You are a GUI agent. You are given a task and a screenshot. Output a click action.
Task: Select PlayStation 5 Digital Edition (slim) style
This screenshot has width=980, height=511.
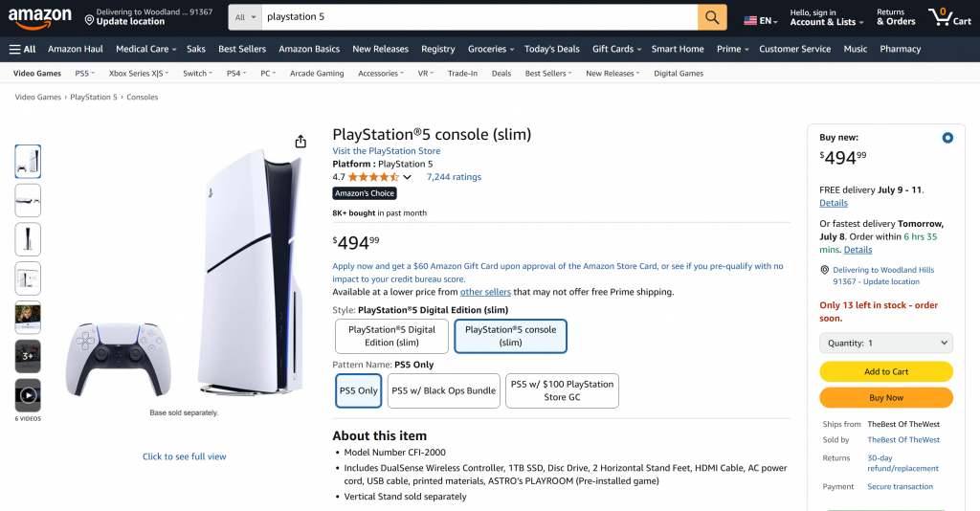[392, 336]
